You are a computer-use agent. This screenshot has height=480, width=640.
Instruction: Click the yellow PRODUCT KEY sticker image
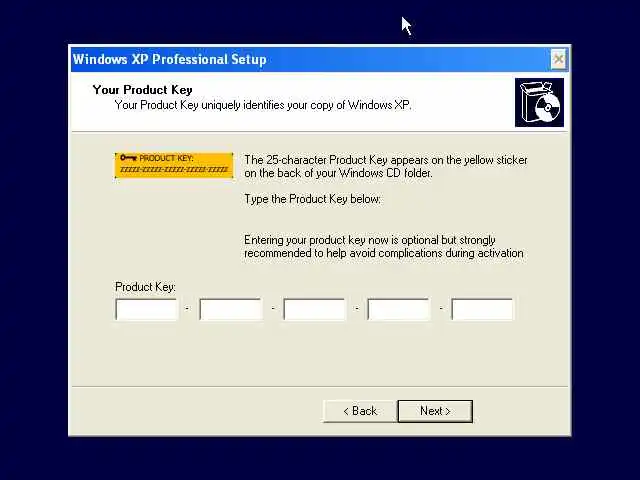(174, 165)
